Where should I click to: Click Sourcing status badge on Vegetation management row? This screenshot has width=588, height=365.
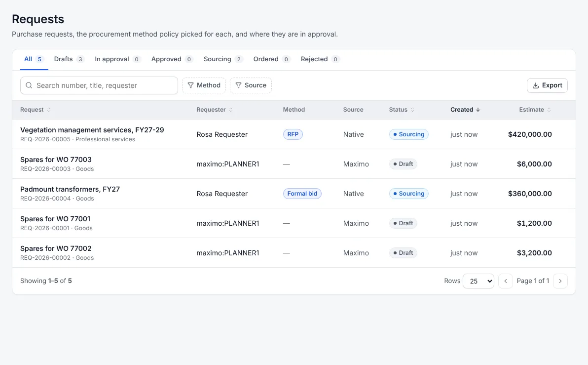[x=409, y=134]
